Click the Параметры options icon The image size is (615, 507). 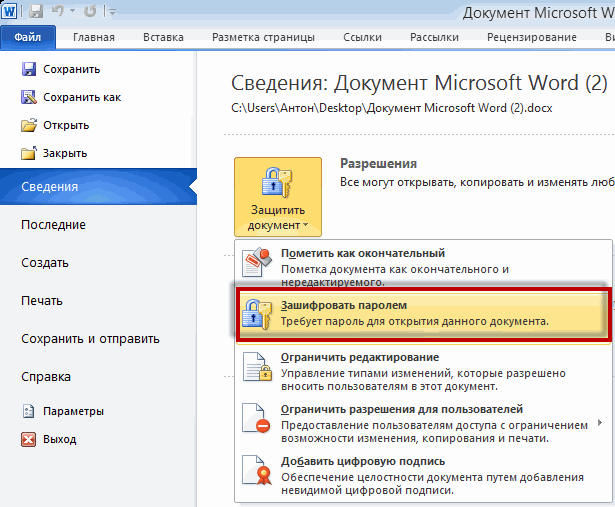click(28, 411)
